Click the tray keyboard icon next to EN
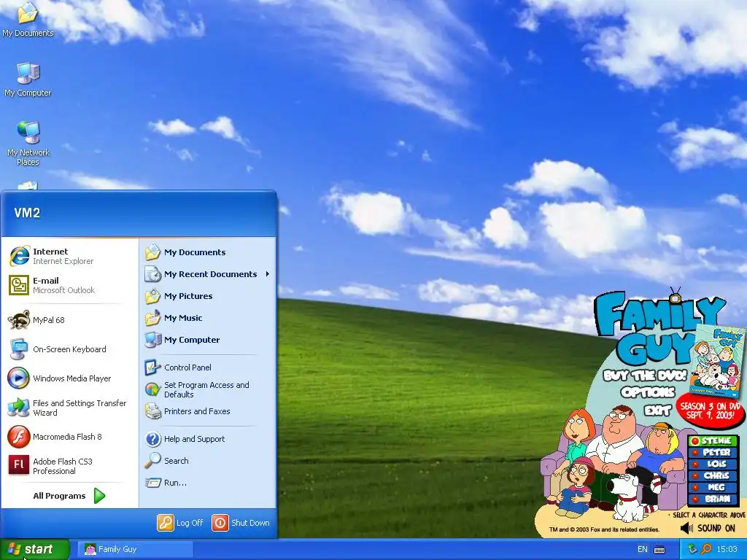The height and width of the screenshot is (560, 747). click(659, 550)
